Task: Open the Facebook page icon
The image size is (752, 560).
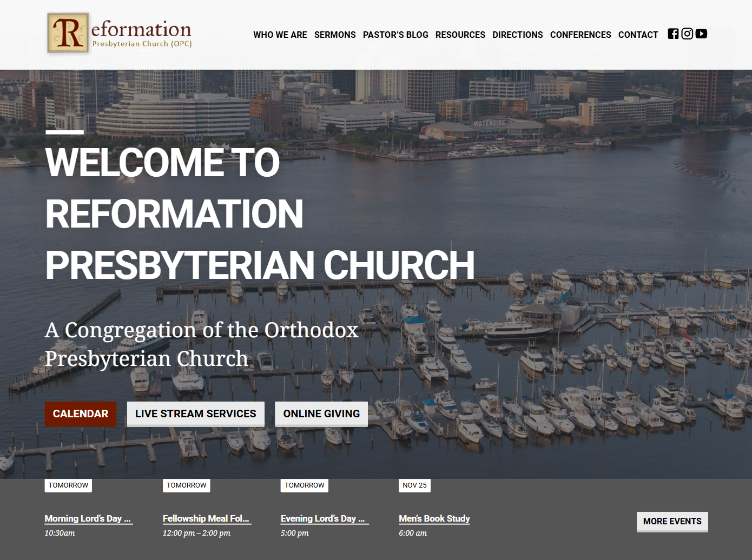Action: tap(673, 34)
